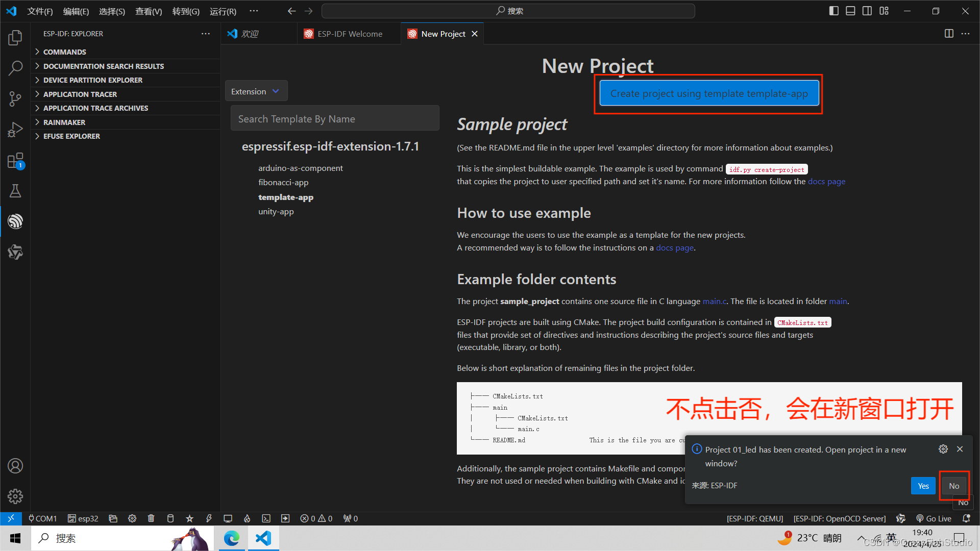Toggle bottom panel layout button

tap(850, 11)
